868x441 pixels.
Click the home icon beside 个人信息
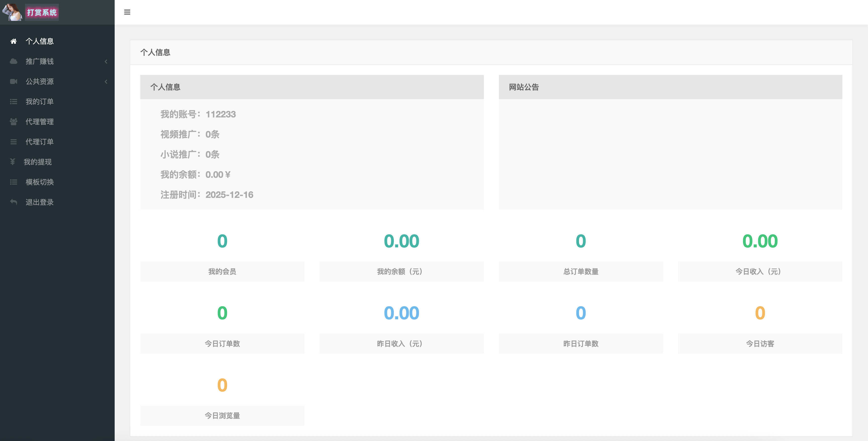[14, 41]
